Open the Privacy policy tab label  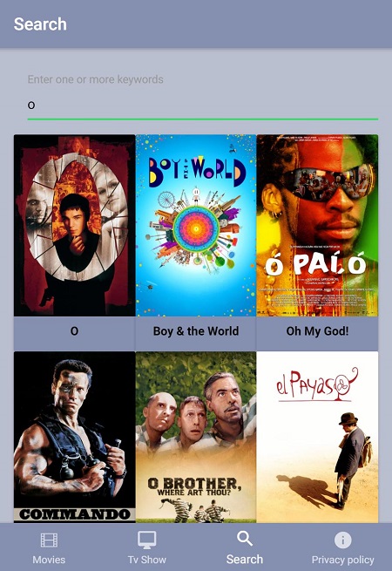342,560
